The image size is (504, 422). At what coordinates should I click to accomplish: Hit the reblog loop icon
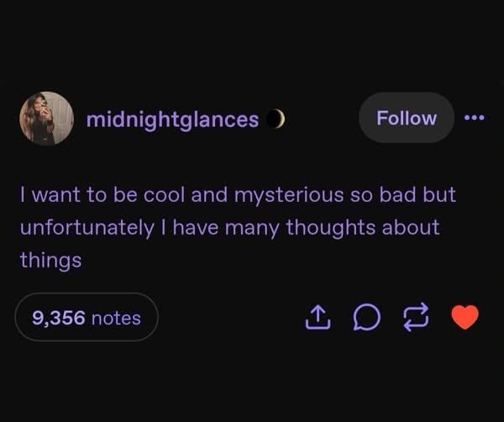416,317
